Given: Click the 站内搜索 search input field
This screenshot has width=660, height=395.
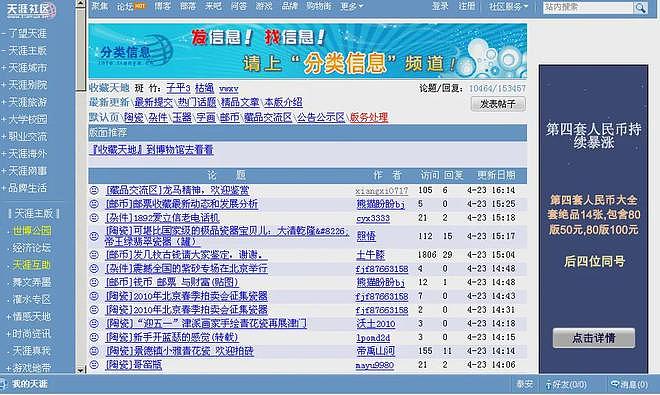Looking at the screenshot, I should pos(588,7).
